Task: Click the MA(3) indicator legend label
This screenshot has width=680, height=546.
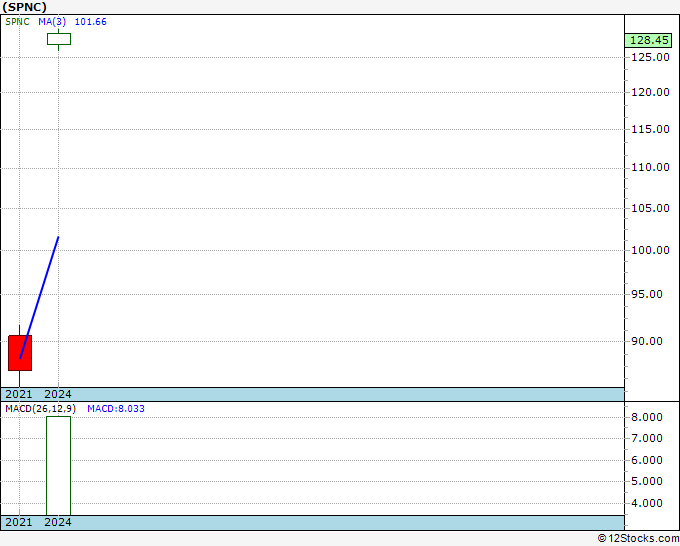Action: click(52, 21)
